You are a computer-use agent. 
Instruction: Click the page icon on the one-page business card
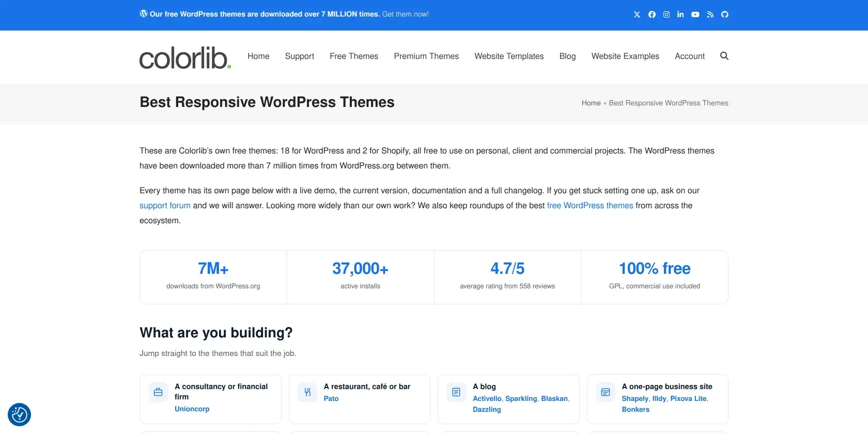606,392
